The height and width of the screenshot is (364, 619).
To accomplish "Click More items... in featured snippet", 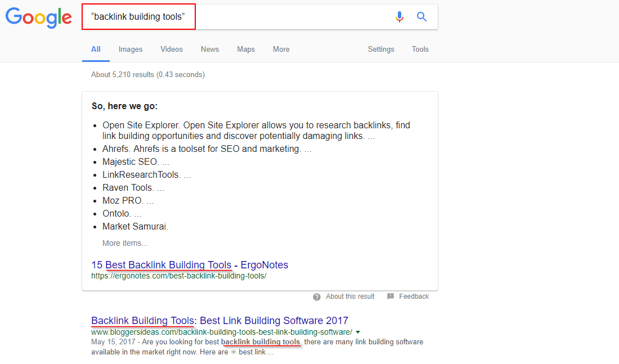I will pyautogui.click(x=125, y=243).
